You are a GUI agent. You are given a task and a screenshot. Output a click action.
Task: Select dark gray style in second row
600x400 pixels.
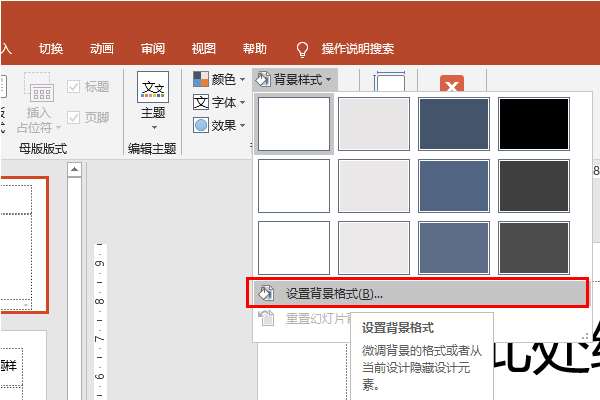pos(534,186)
